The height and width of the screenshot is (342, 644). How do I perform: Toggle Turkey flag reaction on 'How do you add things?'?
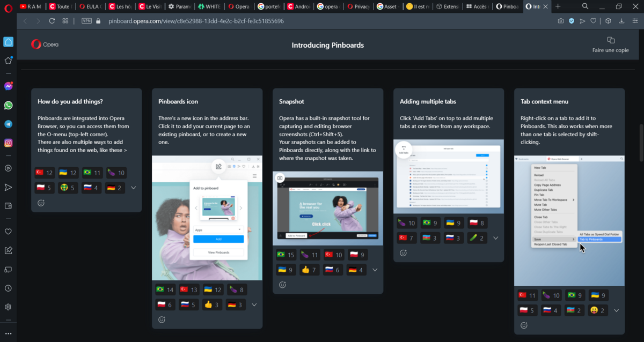coord(44,173)
